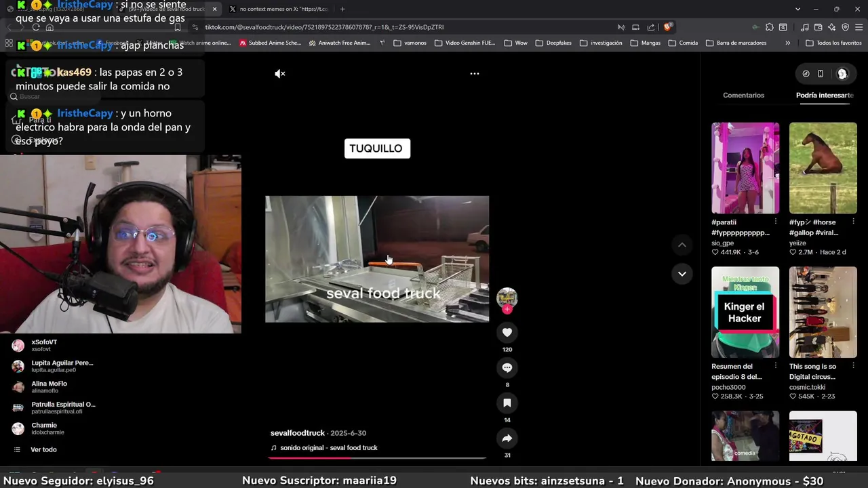Open the video more options menu
The image size is (868, 488).
point(475,73)
